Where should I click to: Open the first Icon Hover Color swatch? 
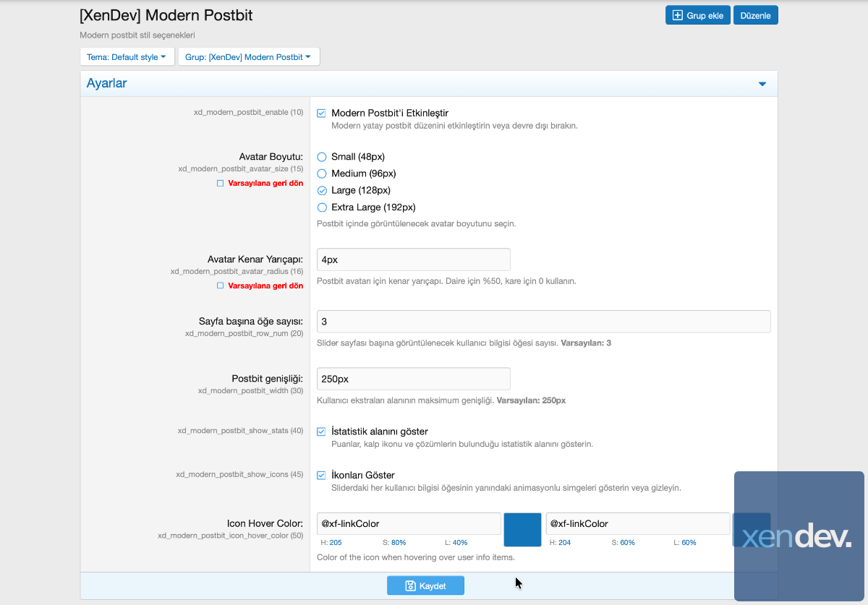pos(522,530)
